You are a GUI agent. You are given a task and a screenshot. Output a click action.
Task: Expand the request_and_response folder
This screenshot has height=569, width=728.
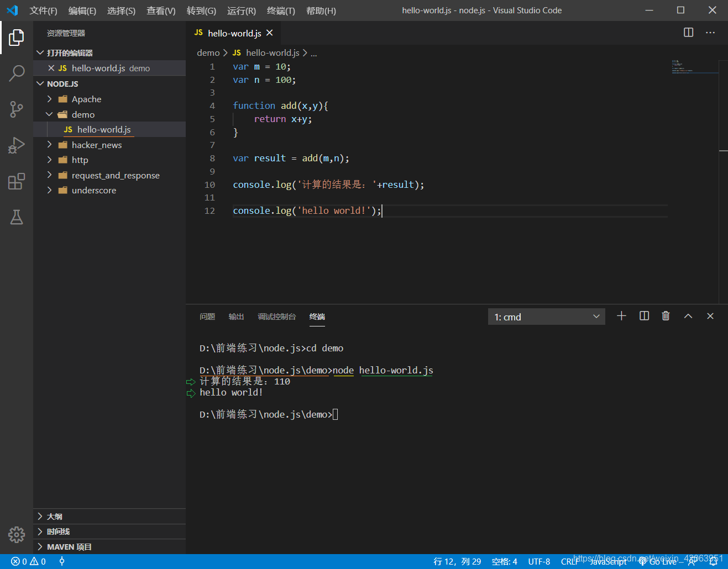(x=50, y=175)
